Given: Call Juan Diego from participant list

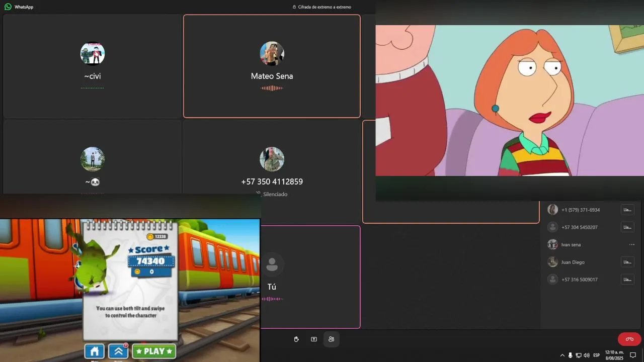Looking at the screenshot, I should [x=627, y=262].
